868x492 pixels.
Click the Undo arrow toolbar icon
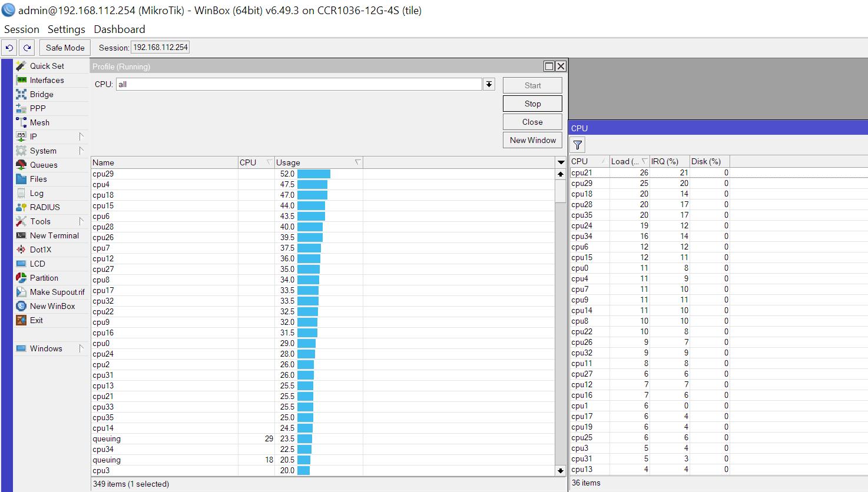(9, 48)
